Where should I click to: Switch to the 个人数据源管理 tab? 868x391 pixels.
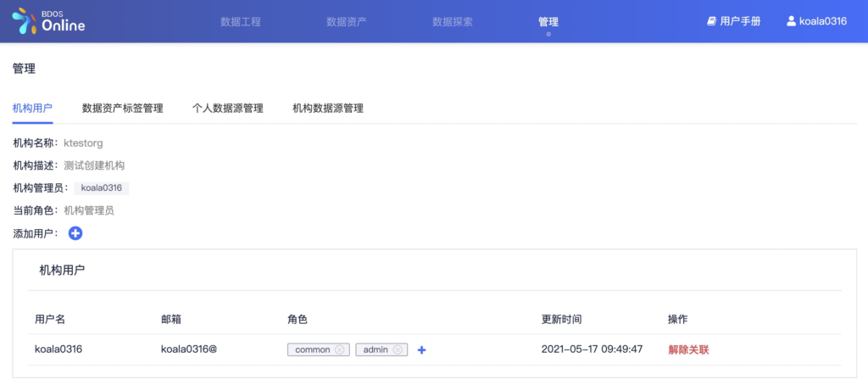point(227,108)
